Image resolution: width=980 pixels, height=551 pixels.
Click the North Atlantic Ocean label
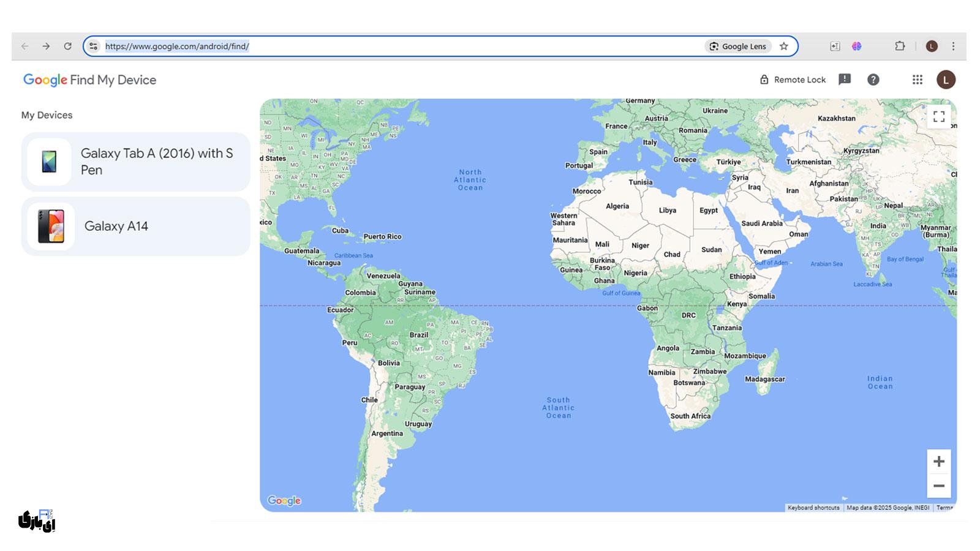(470, 180)
